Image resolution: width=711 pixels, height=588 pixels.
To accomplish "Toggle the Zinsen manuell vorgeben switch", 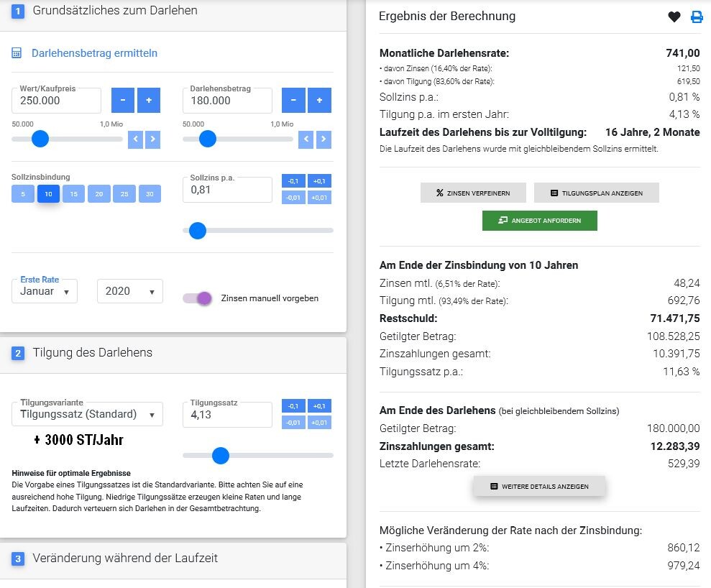I will pyautogui.click(x=198, y=298).
